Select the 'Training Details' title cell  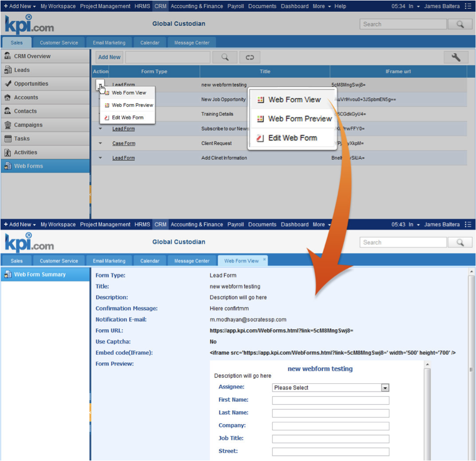tap(218, 114)
